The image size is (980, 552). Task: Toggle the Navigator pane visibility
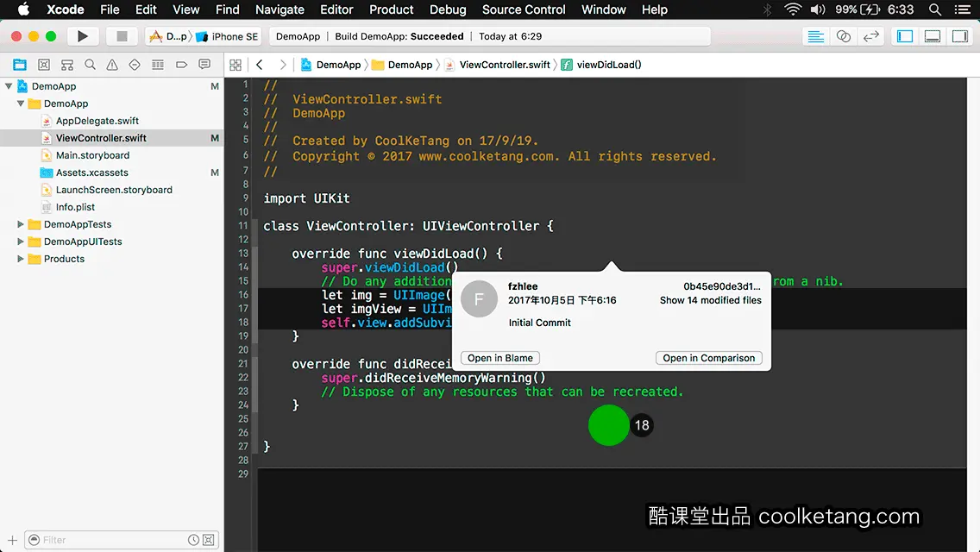tap(904, 36)
